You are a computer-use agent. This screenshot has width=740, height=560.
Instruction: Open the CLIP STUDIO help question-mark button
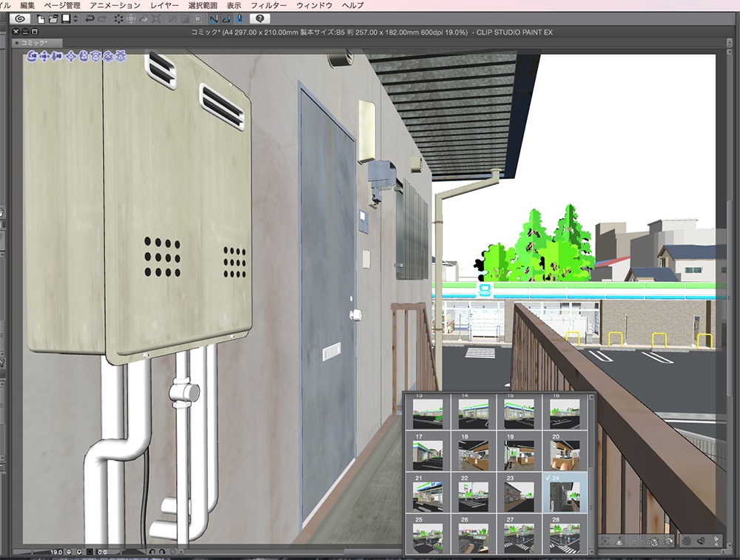click(x=260, y=19)
